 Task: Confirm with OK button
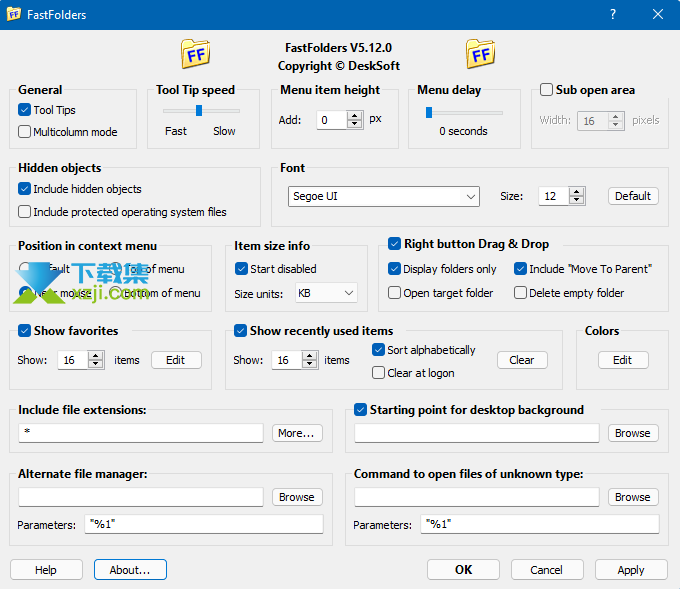point(463,569)
